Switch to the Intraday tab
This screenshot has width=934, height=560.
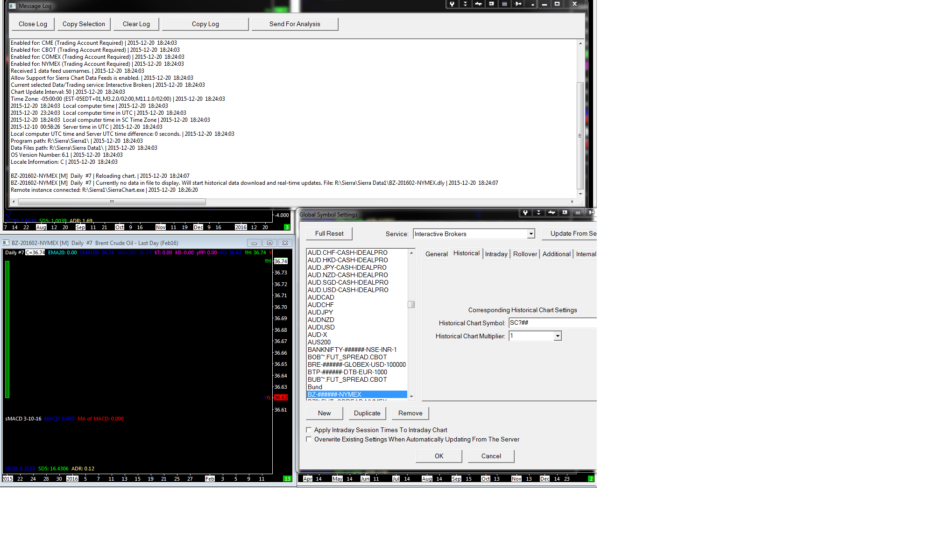496,254
